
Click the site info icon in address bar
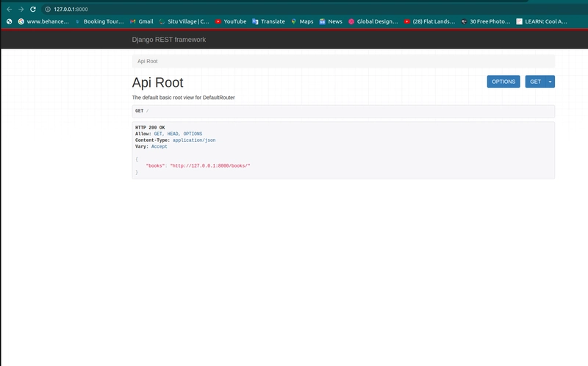point(48,9)
